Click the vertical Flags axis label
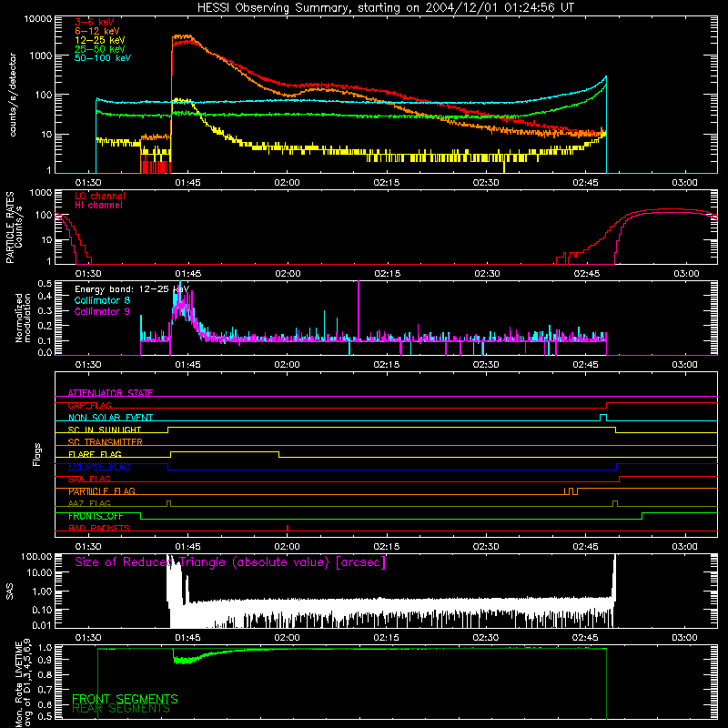The image size is (728, 728). pos(37,454)
